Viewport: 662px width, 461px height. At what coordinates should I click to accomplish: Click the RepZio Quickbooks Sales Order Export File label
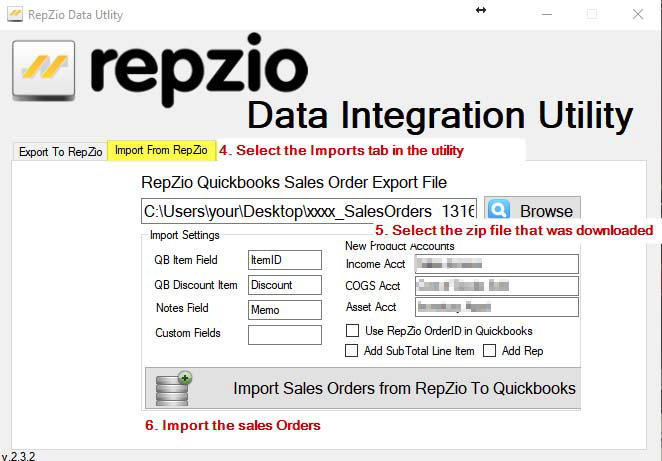[294, 182]
